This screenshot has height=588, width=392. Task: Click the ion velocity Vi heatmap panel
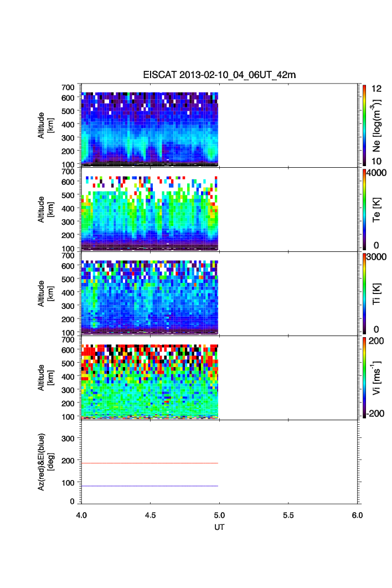[149, 381]
